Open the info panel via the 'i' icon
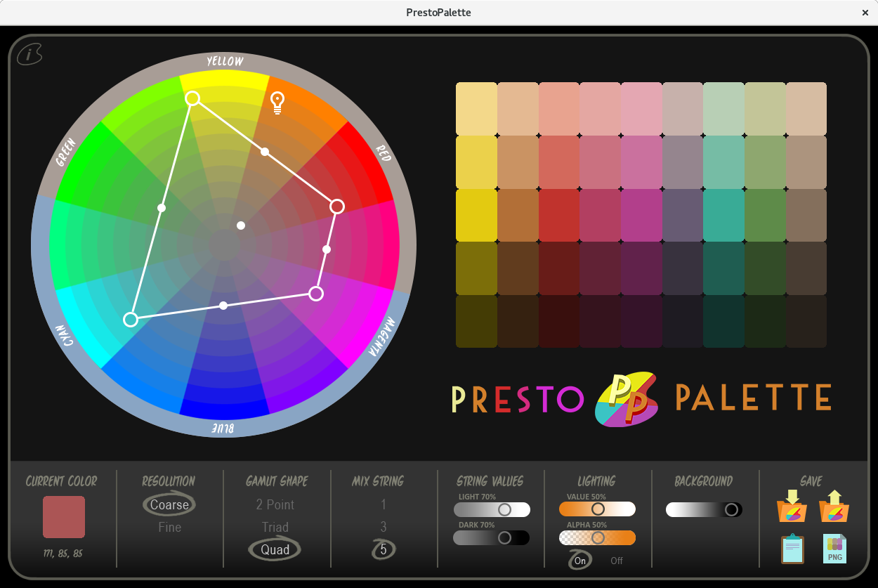This screenshot has width=878, height=588. pos(30,54)
